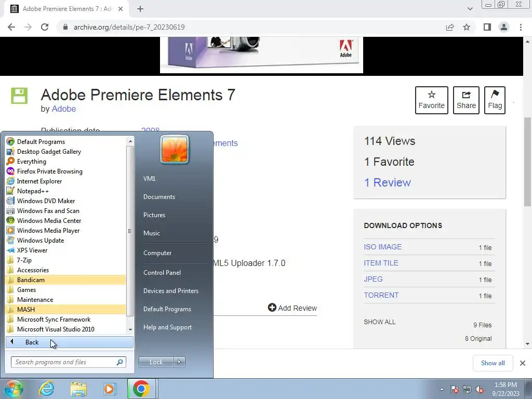Screen dimensions: 532x399
Task: Focus the Search programs and files box
Action: [x=68, y=362]
